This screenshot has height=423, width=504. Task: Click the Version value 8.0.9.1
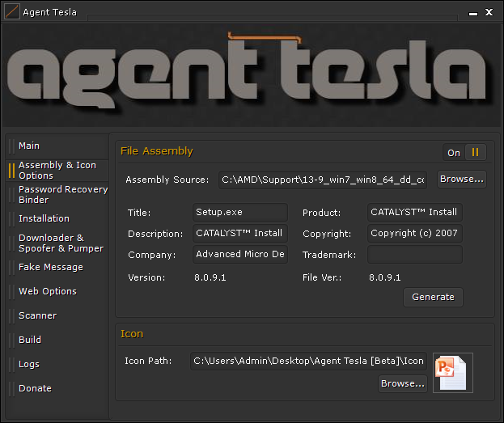(x=210, y=277)
